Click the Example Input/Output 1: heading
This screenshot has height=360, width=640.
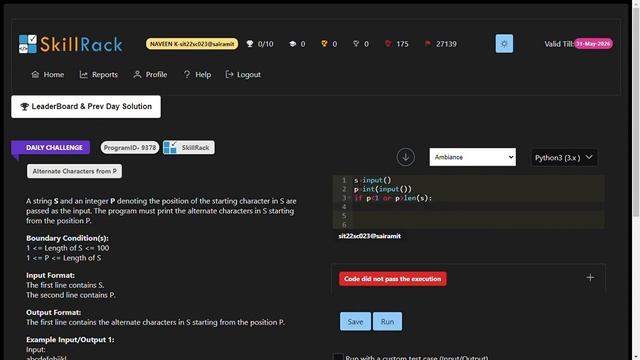(70, 340)
